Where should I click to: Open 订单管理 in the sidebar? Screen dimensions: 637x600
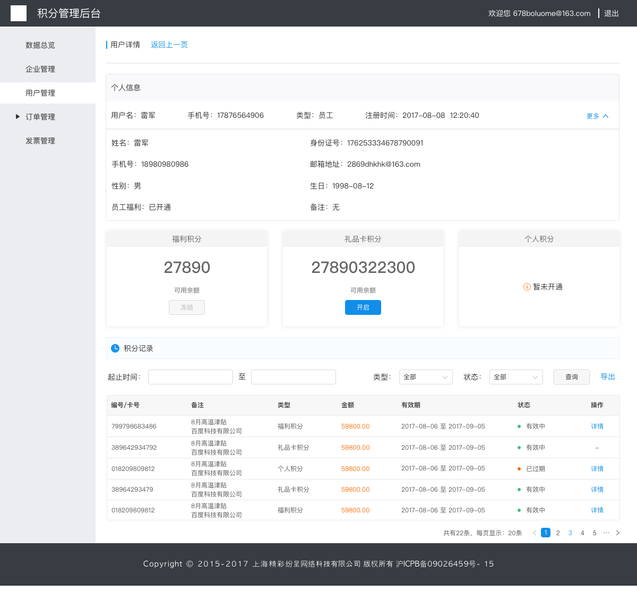coord(40,117)
